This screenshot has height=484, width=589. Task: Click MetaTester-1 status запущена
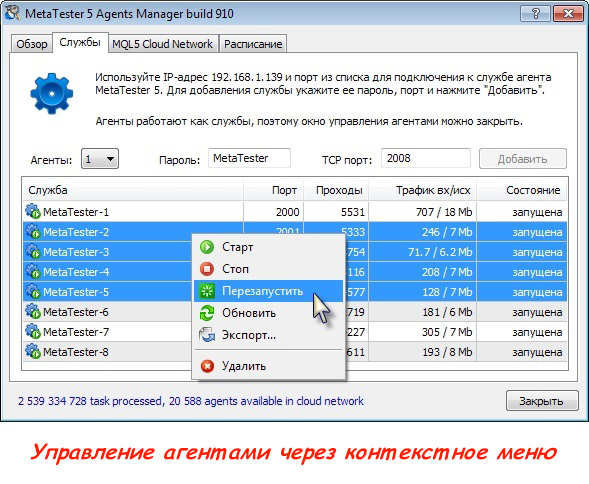pos(537,212)
